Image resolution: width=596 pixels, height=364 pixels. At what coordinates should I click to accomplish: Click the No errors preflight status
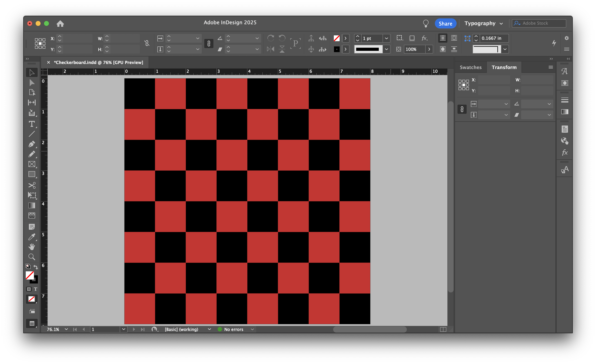pyautogui.click(x=233, y=329)
